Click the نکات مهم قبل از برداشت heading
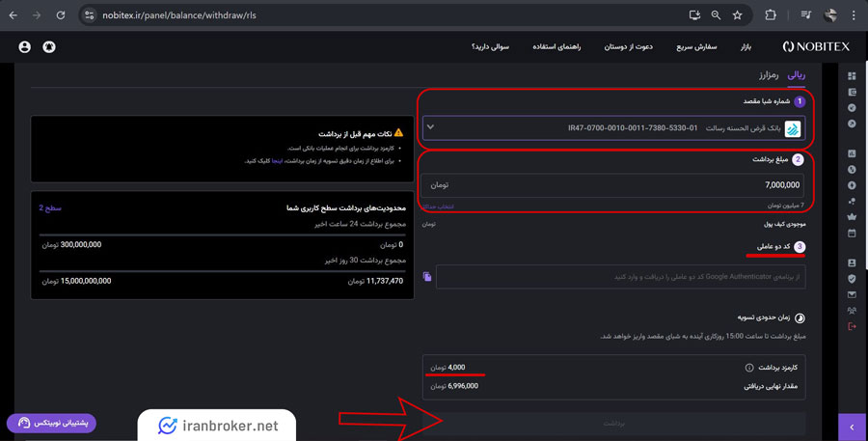 pyautogui.click(x=355, y=133)
